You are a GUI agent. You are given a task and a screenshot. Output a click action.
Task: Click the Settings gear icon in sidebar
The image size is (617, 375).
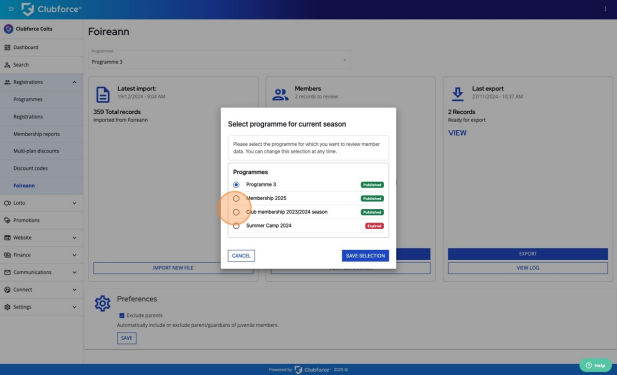pos(7,307)
